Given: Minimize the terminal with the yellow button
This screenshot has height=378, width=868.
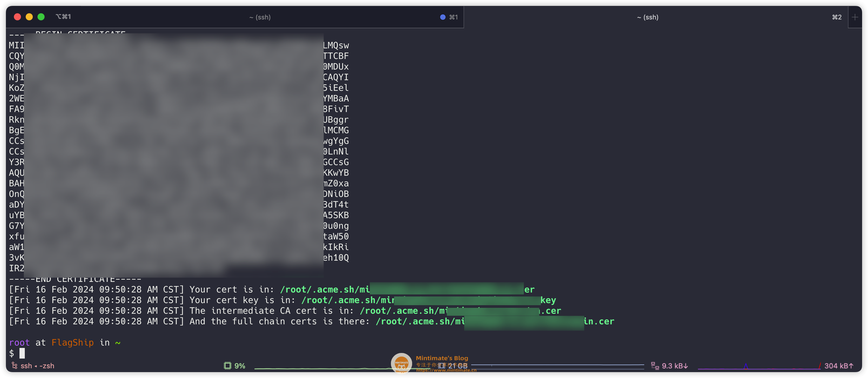Looking at the screenshot, I should pyautogui.click(x=29, y=17).
